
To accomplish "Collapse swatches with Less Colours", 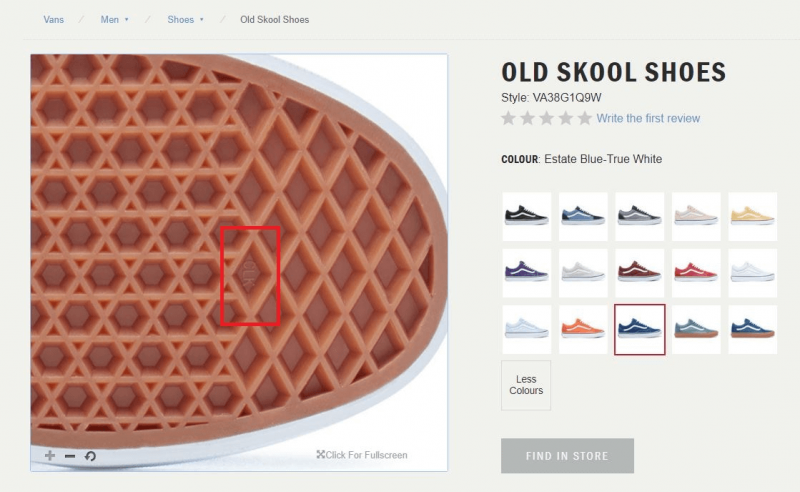I will pos(526,385).
